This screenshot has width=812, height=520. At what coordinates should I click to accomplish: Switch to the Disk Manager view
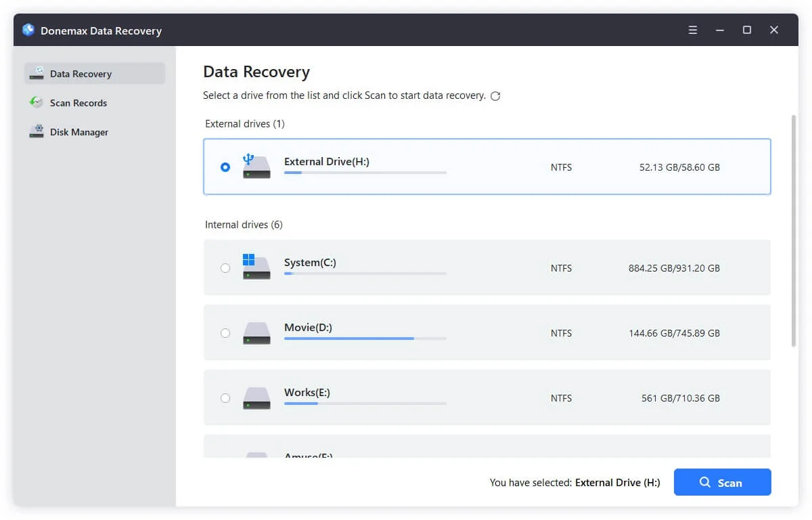[79, 131]
